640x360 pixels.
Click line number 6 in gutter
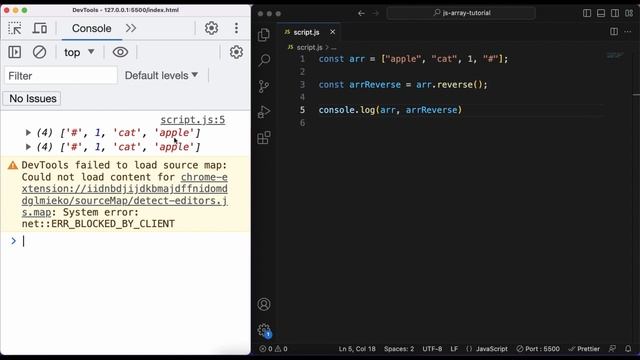[x=302, y=123]
